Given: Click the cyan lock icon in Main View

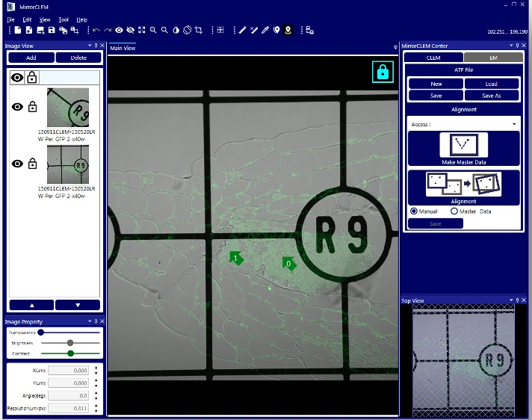Looking at the screenshot, I should point(383,72).
